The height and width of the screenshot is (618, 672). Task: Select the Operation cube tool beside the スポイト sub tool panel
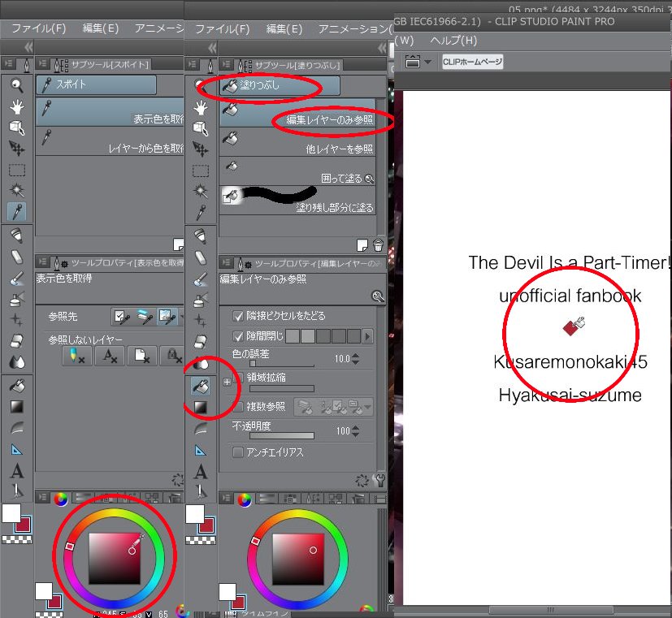point(17,127)
